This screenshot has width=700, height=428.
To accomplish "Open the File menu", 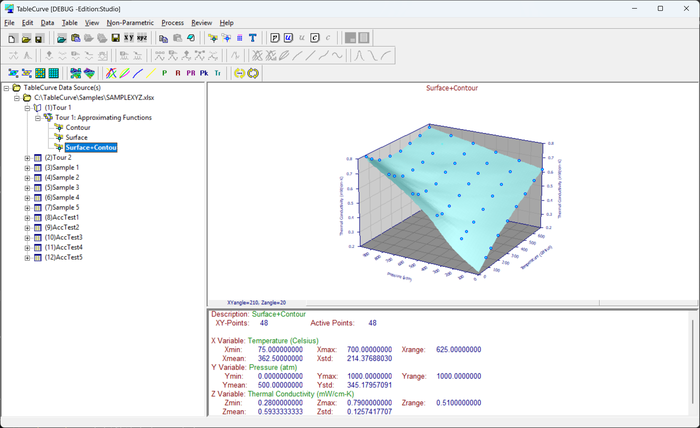I will click(9, 23).
